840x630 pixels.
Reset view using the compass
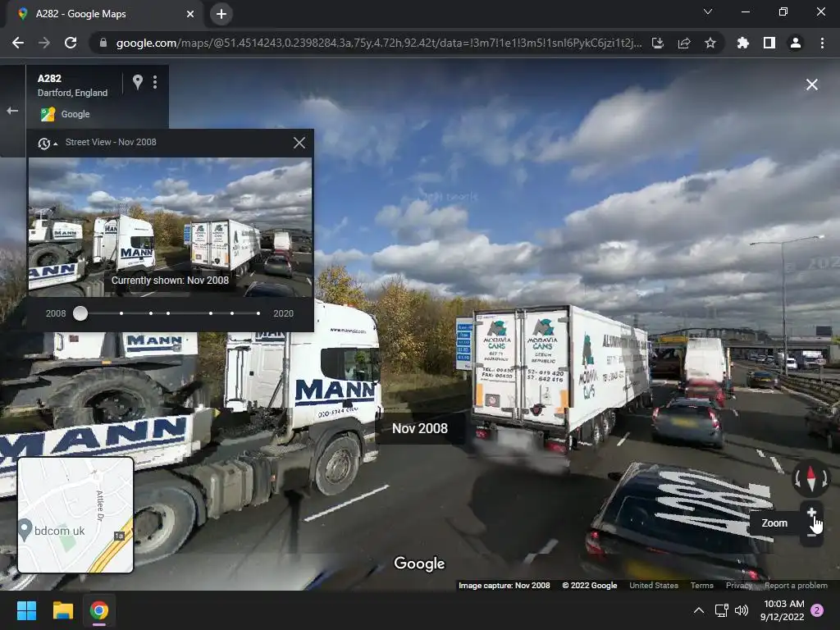click(811, 477)
